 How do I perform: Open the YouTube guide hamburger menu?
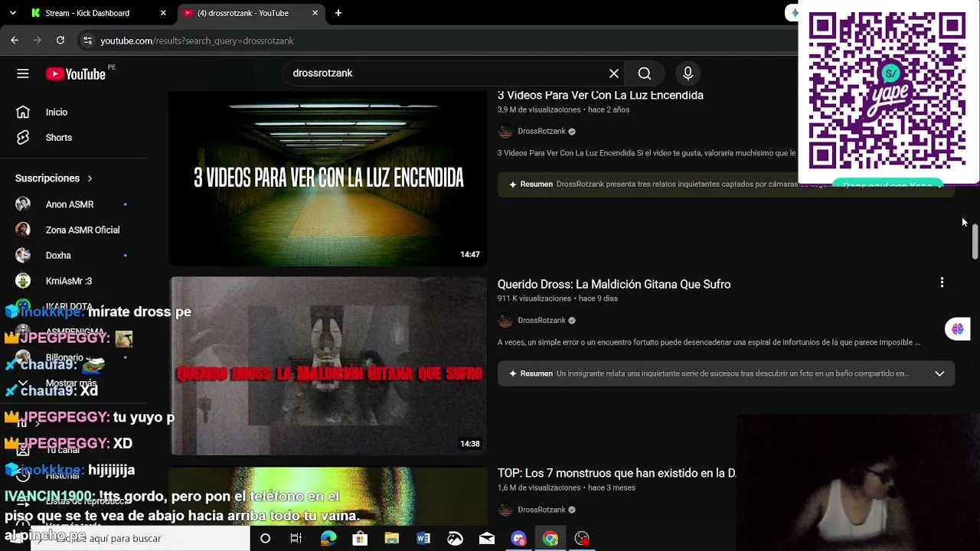click(23, 73)
